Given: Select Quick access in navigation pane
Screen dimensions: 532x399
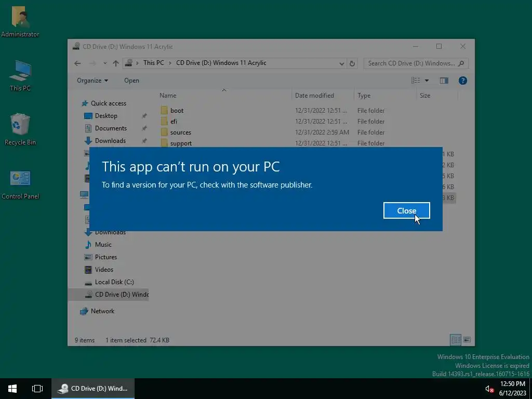Looking at the screenshot, I should point(104,103).
